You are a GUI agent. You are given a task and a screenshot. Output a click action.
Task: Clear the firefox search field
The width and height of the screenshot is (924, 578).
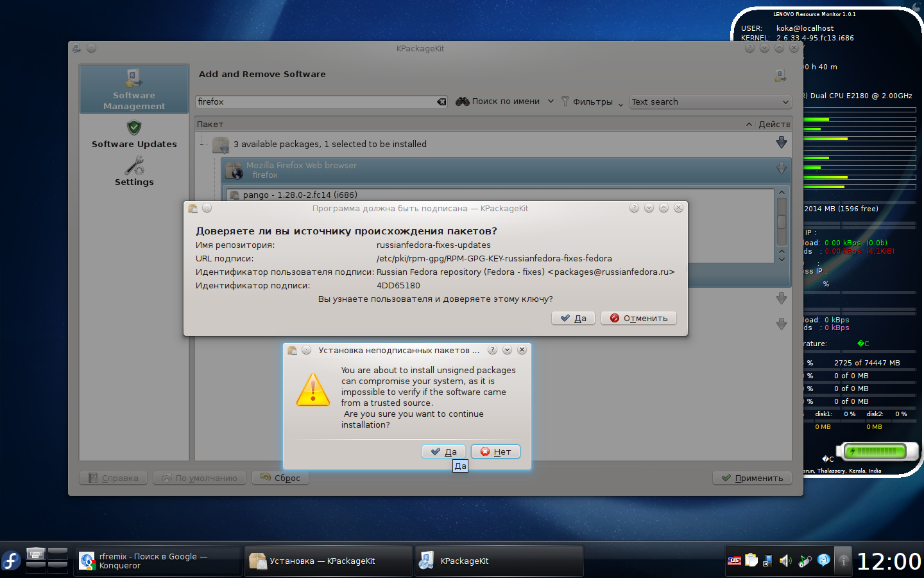click(x=441, y=101)
